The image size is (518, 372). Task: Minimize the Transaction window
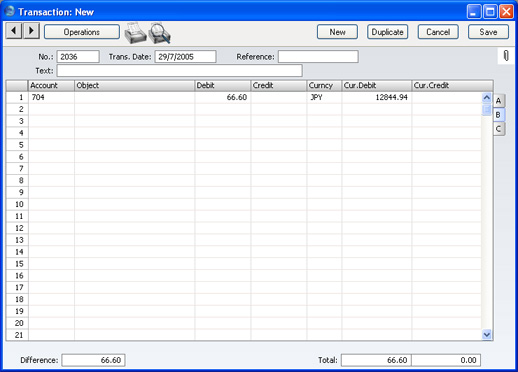474,12
